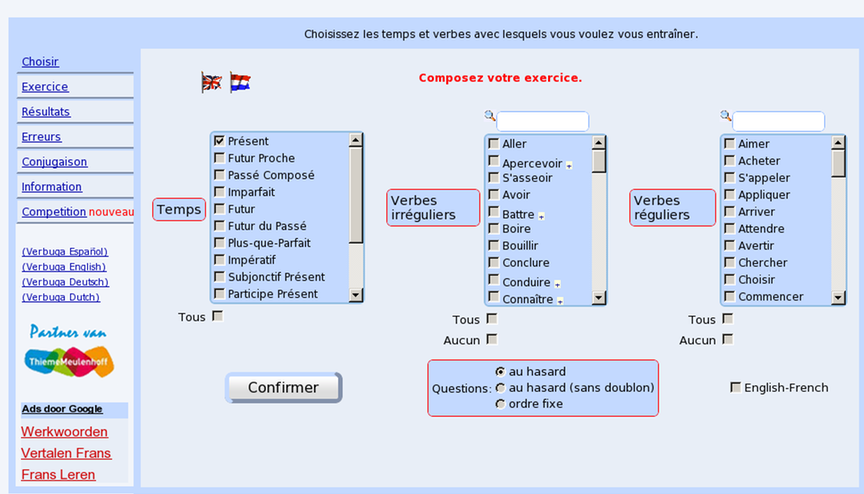Screen dimensions: 864x494
Task: Enable the English-French checkbox
Action: [x=735, y=387]
